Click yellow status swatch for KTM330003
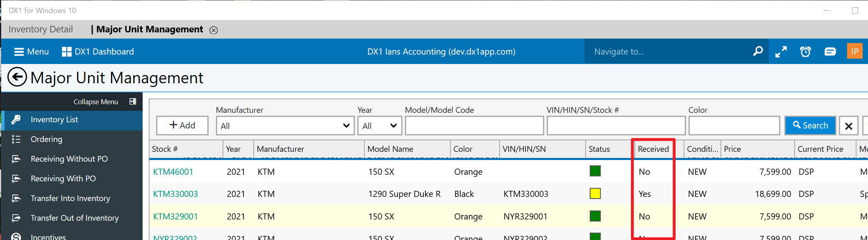The height and width of the screenshot is (240, 868). (595, 193)
